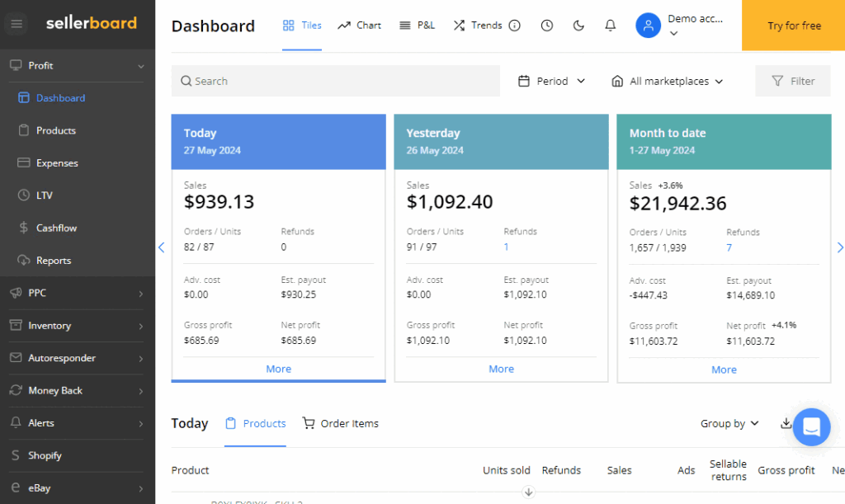Image resolution: width=845 pixels, height=504 pixels.
Task: Switch to the Chart tab
Action: pyautogui.click(x=359, y=26)
